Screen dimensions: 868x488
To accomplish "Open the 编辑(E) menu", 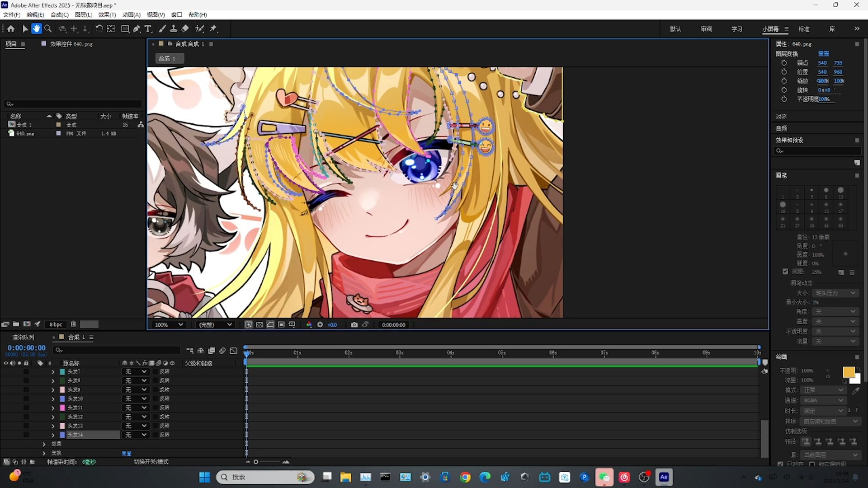I will click(35, 14).
